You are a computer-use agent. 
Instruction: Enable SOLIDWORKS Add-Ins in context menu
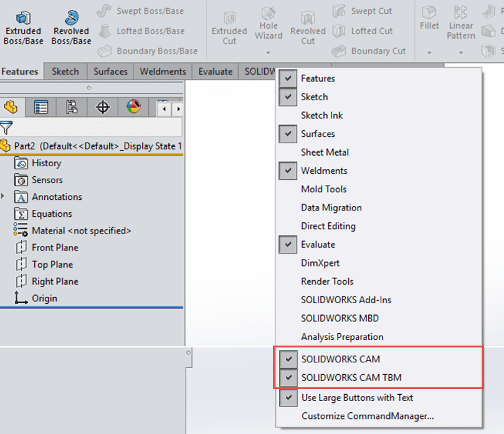346,300
